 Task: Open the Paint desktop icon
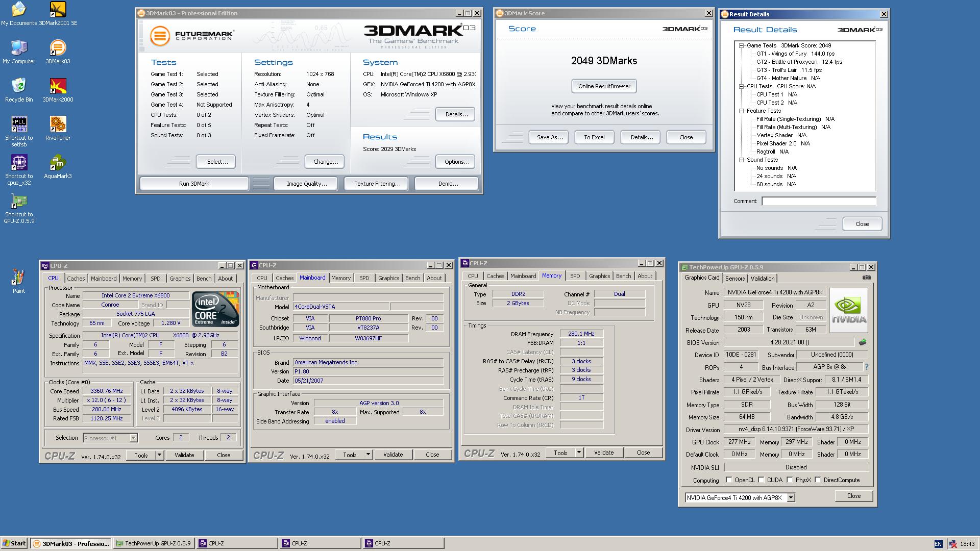click(19, 281)
